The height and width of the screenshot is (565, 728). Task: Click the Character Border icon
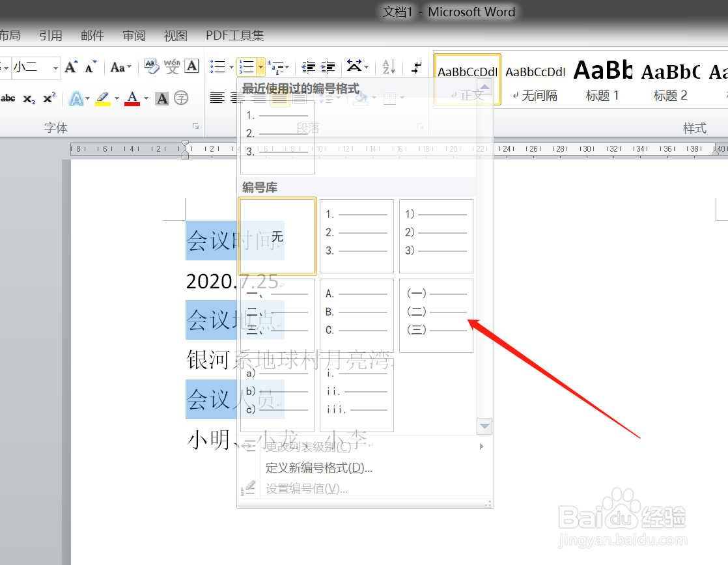tap(191, 66)
